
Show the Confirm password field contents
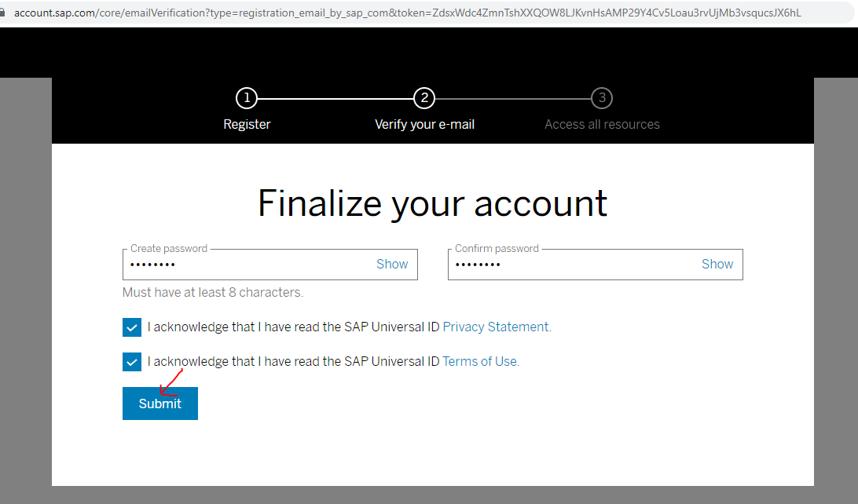tap(717, 264)
